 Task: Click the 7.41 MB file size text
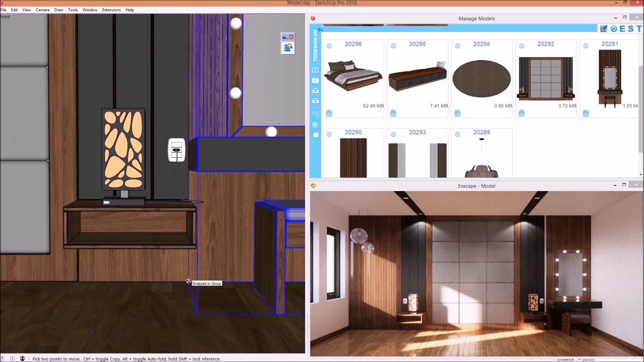click(x=439, y=106)
